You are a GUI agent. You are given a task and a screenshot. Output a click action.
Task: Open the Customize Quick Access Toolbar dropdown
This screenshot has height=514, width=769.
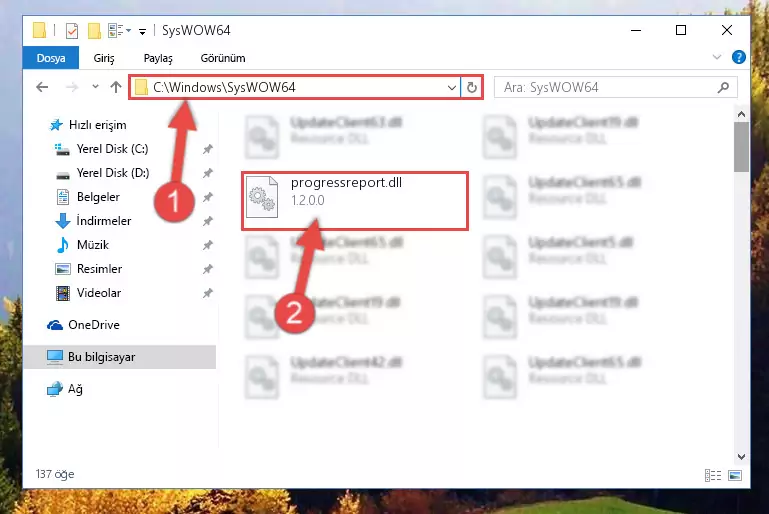pos(142,31)
